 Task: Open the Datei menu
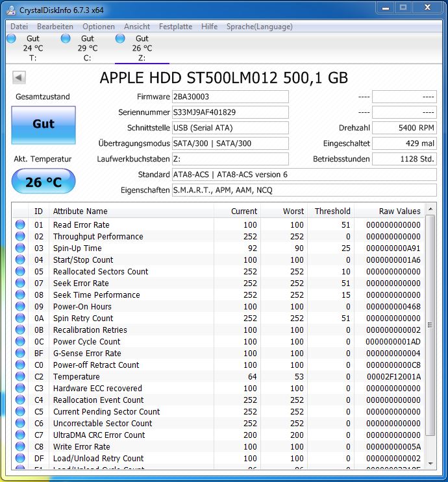click(x=19, y=27)
